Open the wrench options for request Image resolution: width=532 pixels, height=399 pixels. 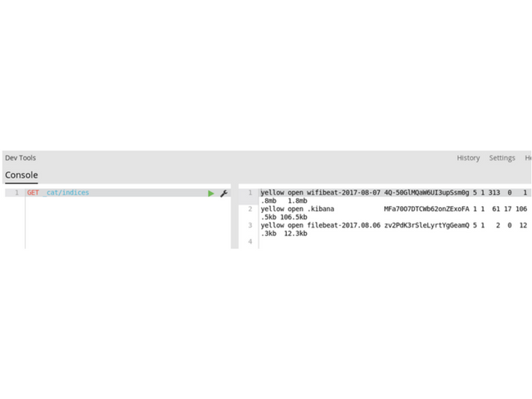224,194
